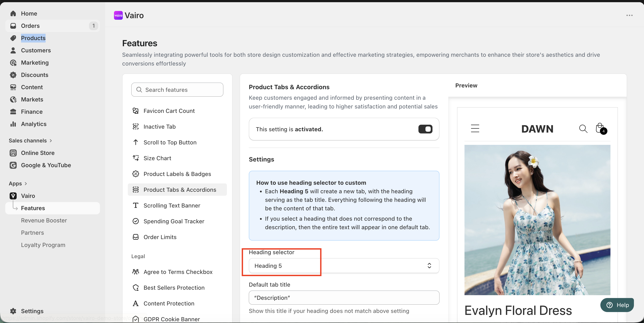644x323 pixels.
Task: Click the Google & YouTube channel icon
Action: [x=13, y=165]
